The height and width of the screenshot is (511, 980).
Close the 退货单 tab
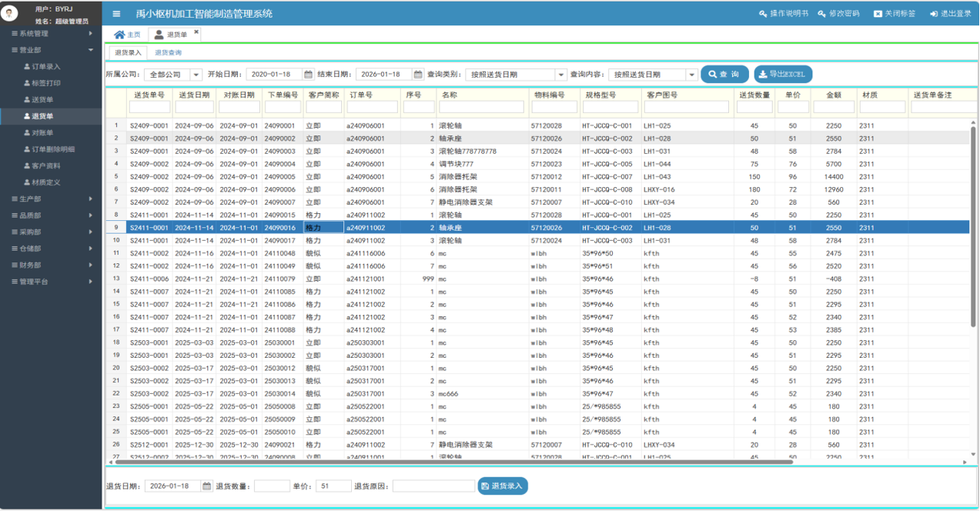click(196, 32)
